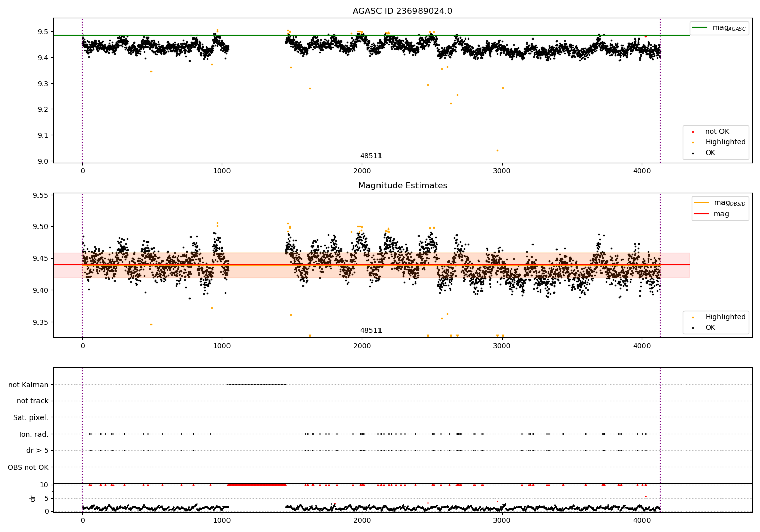
Task: Click the orange outlier point near 9.04
Action: pos(497,150)
